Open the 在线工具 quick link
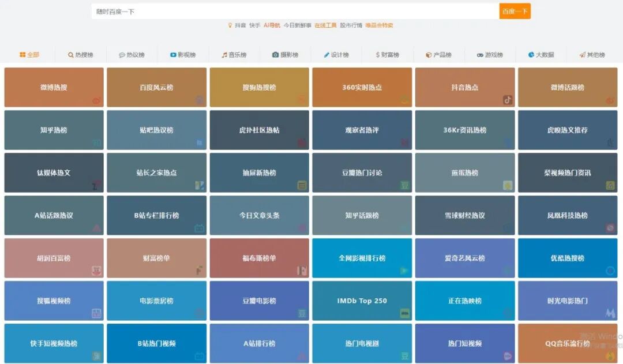Screen dimensions: 623x364 (325, 25)
